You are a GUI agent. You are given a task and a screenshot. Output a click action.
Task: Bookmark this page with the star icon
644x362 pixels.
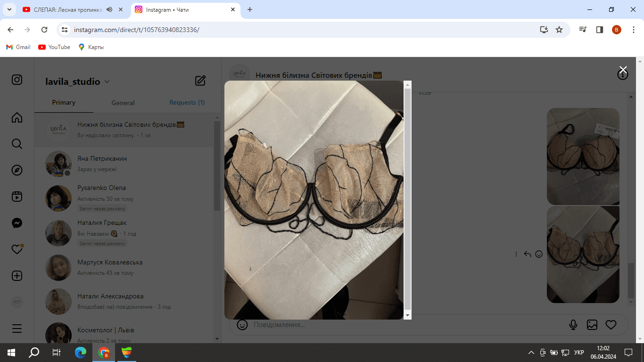click(x=559, y=30)
